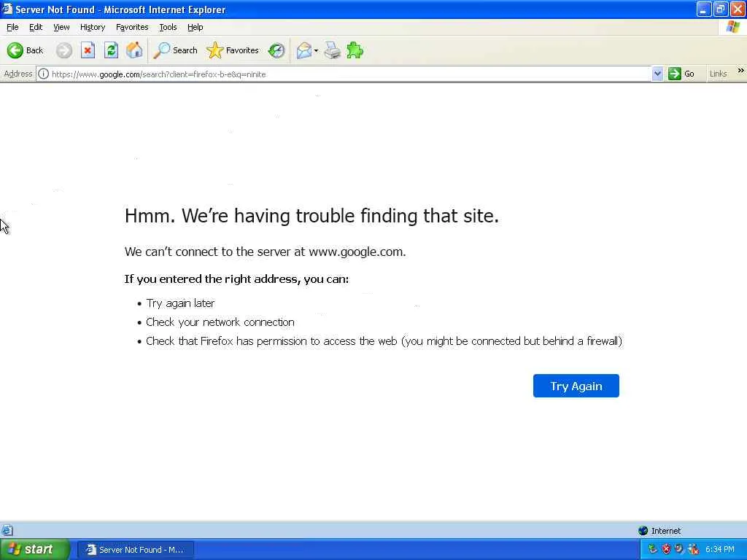747x560 pixels.
Task: Click the IE icon in title bar
Action: click(7, 9)
